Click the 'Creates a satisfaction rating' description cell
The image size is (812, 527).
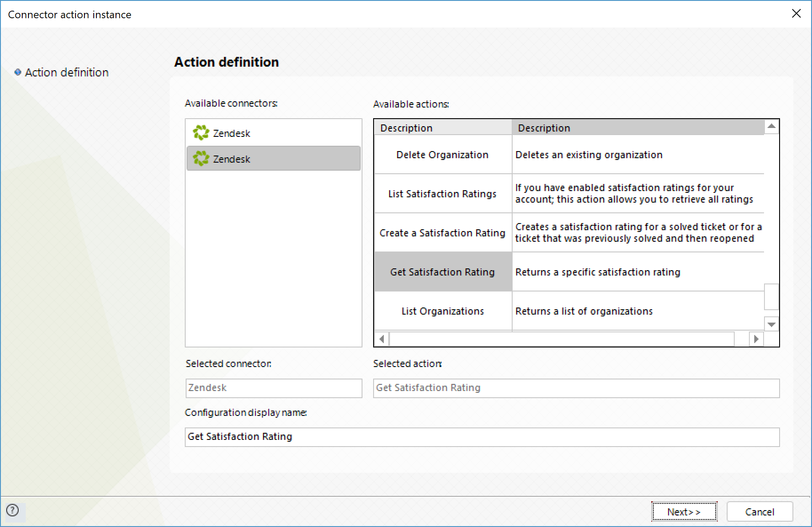point(638,233)
